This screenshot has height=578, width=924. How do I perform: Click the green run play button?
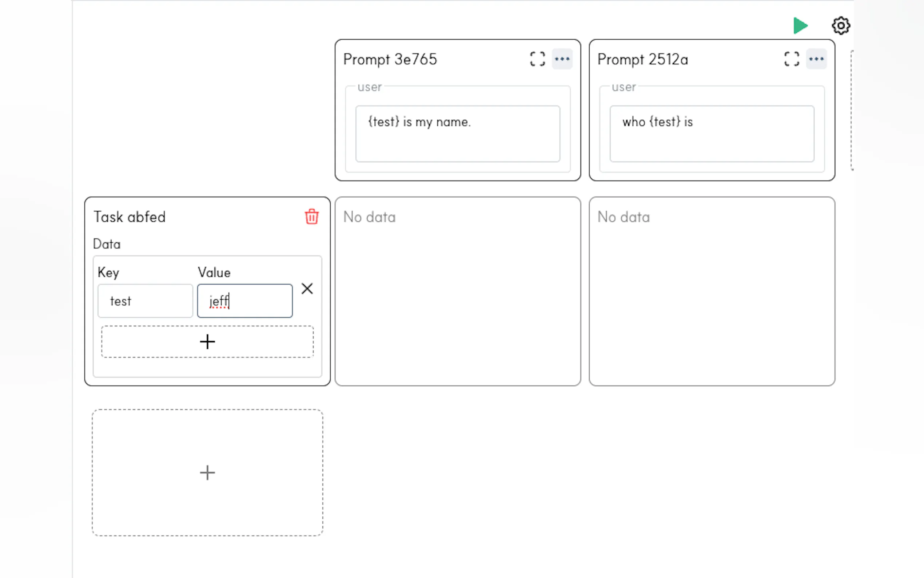(x=800, y=25)
